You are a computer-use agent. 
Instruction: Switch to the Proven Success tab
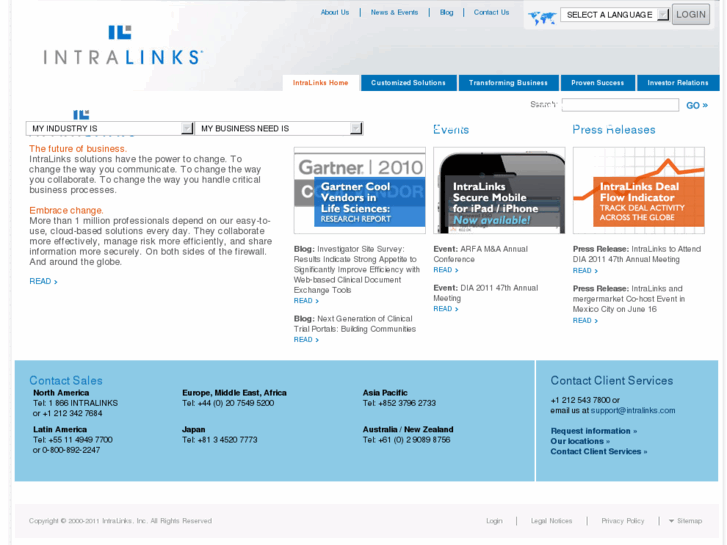598,83
